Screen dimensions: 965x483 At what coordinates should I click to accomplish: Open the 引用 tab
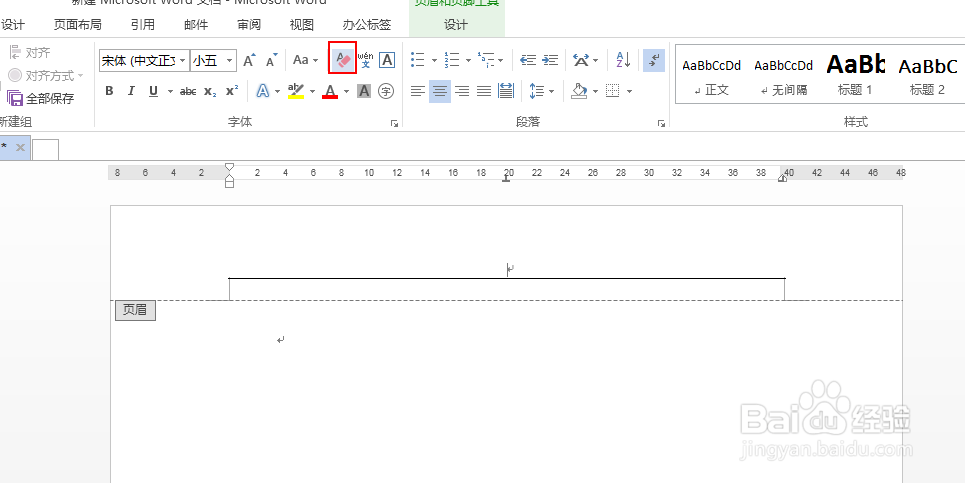143,25
